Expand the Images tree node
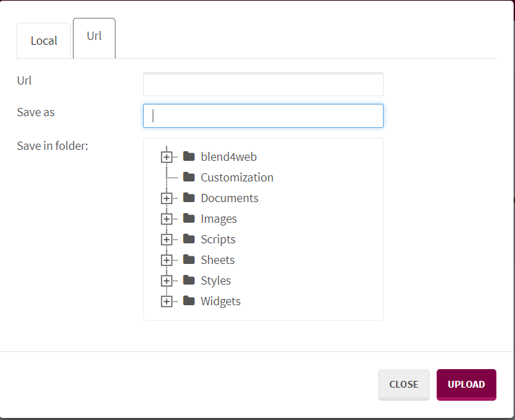 (x=166, y=219)
